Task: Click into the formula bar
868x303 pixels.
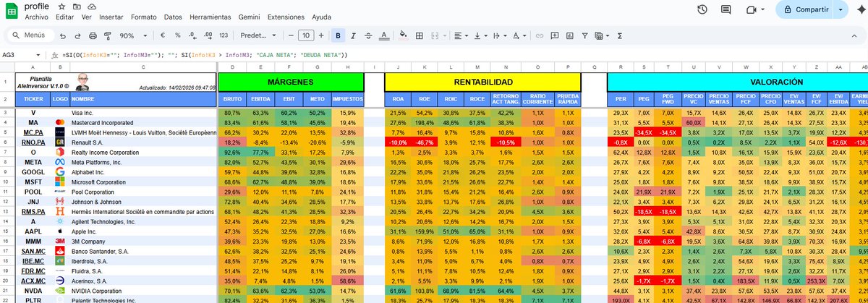Action: tap(463, 55)
